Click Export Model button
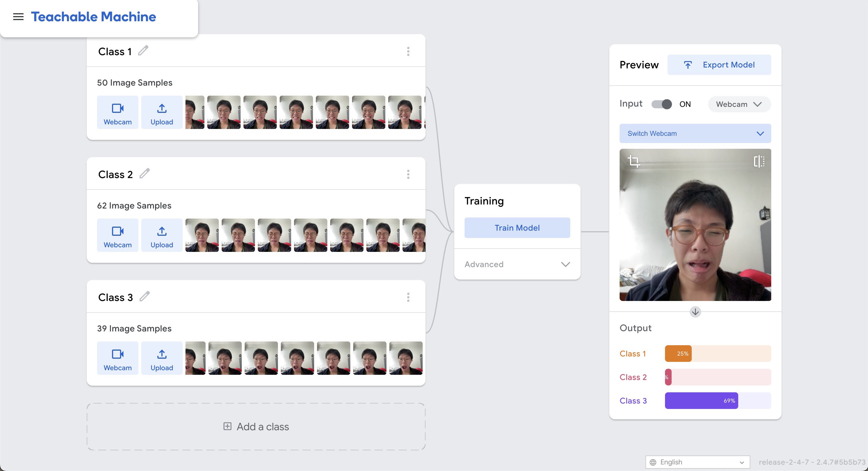868x471 pixels. (719, 65)
